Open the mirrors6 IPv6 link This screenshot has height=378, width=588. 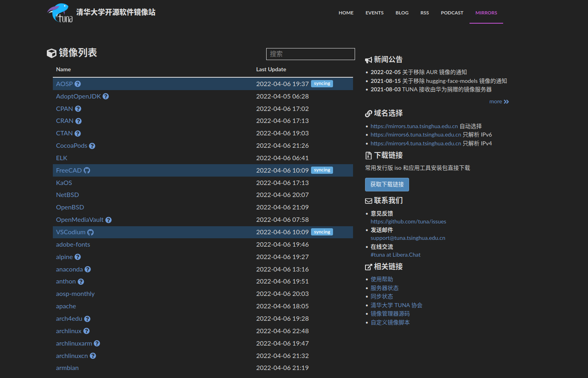click(x=416, y=135)
